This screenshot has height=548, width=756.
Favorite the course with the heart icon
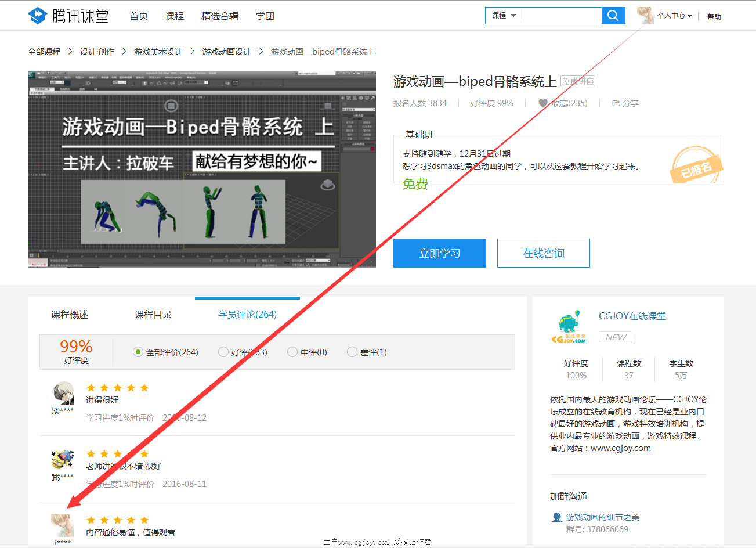coord(544,103)
